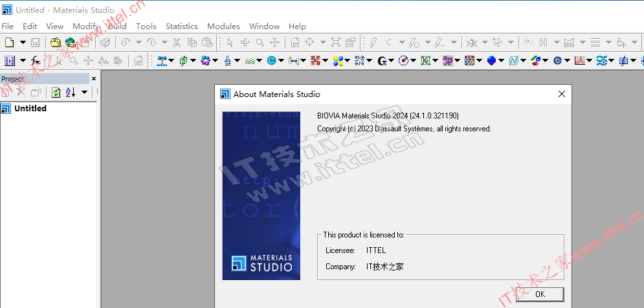Click the Undo arrow icon
The image size is (644, 308).
[x=126, y=42]
